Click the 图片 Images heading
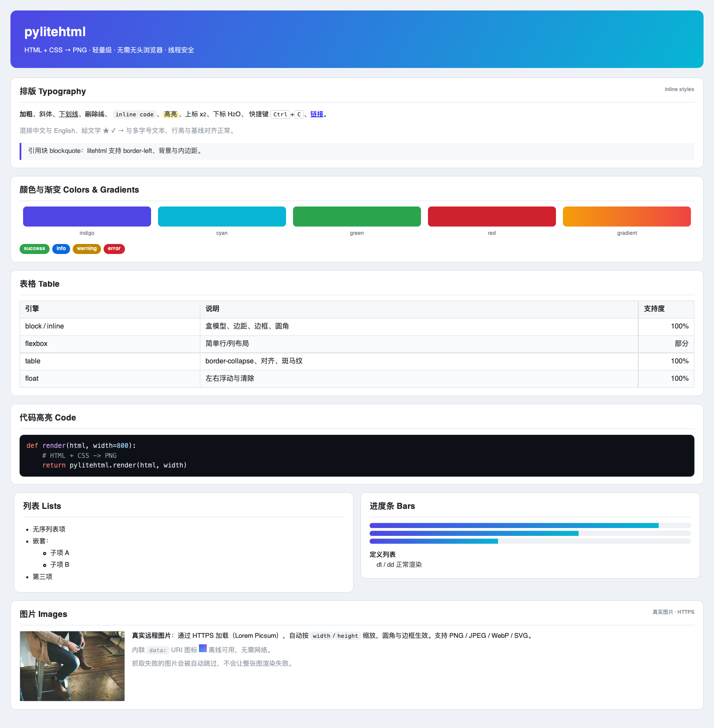 44,614
